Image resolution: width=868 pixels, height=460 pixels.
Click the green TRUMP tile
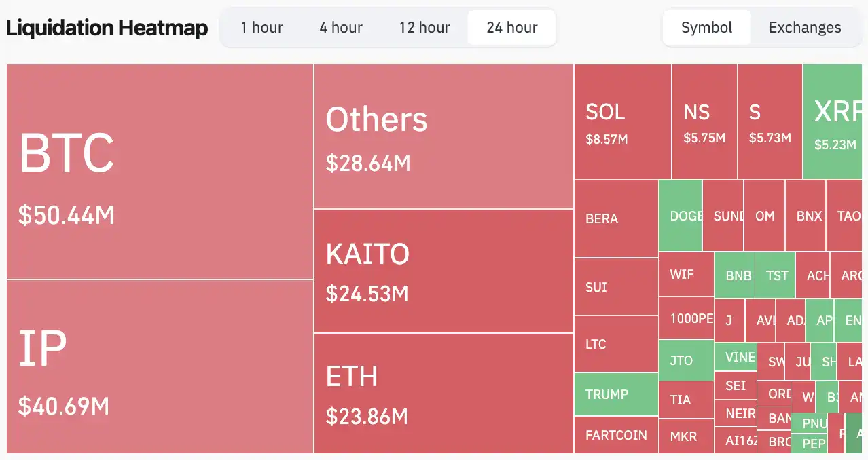coord(615,394)
